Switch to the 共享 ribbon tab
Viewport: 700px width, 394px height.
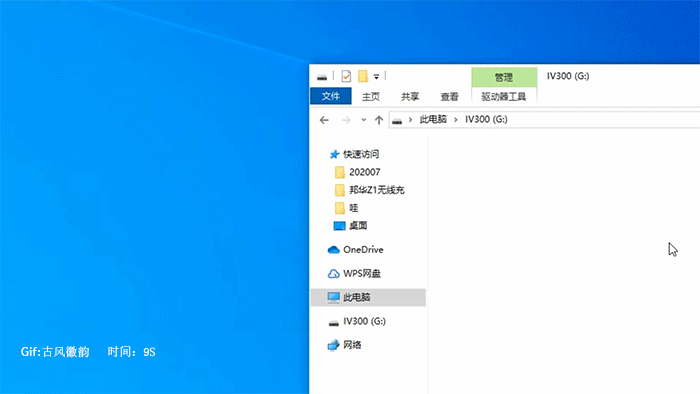coord(410,96)
